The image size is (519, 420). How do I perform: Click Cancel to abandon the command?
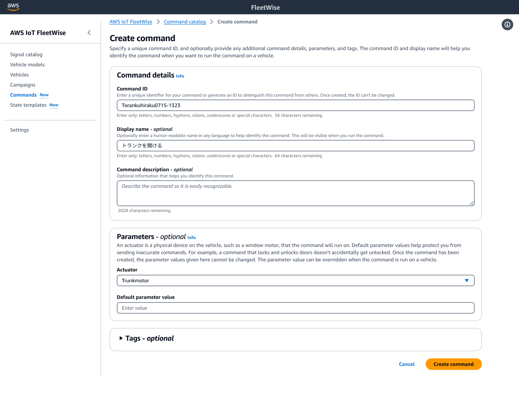coord(407,364)
